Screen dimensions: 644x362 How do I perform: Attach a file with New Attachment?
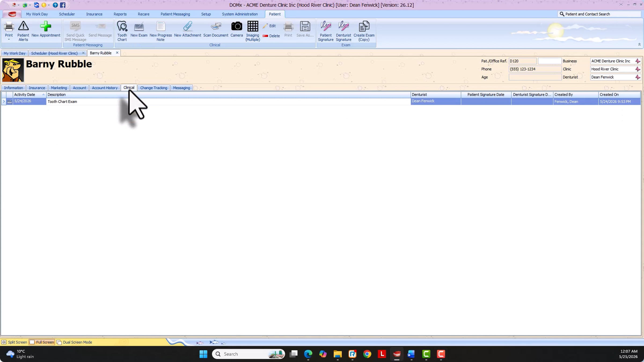(187, 29)
